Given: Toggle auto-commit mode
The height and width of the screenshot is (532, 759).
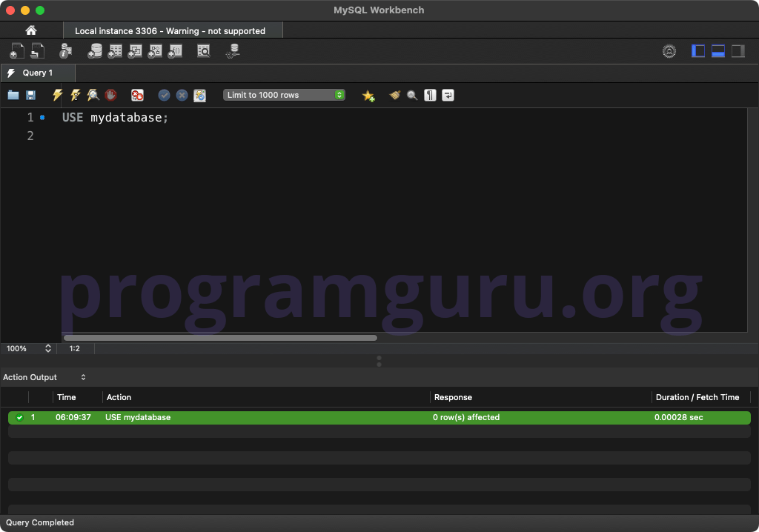Looking at the screenshot, I should click(200, 95).
